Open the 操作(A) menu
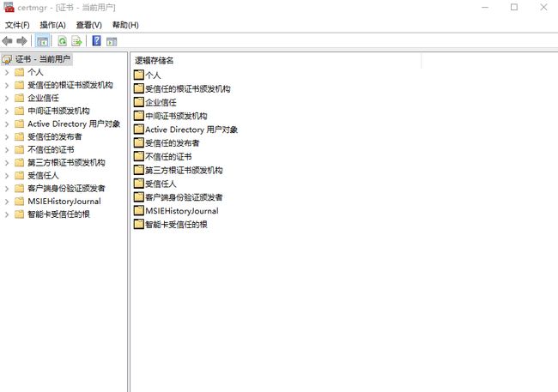Viewport: 558px width, 392px height. (52, 25)
